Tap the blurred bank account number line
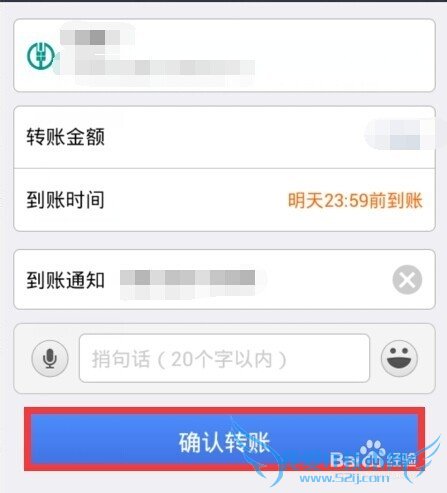 click(165, 68)
